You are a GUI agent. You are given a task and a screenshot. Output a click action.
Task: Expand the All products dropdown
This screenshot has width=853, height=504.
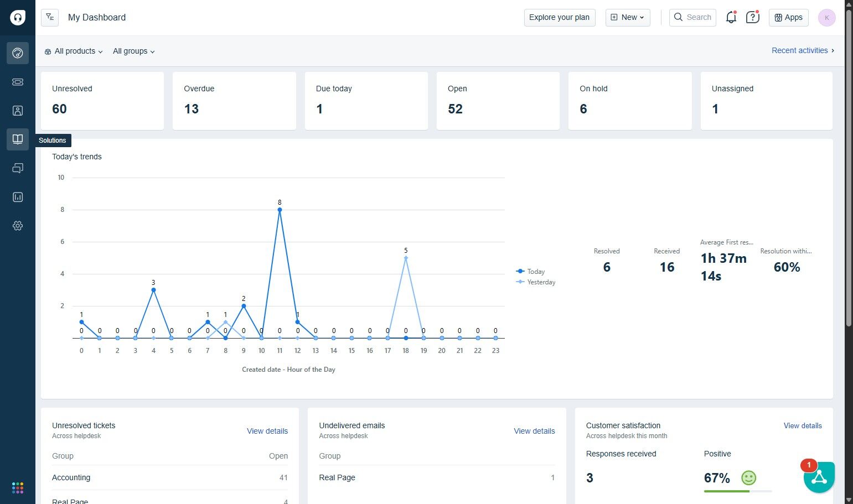click(x=74, y=51)
